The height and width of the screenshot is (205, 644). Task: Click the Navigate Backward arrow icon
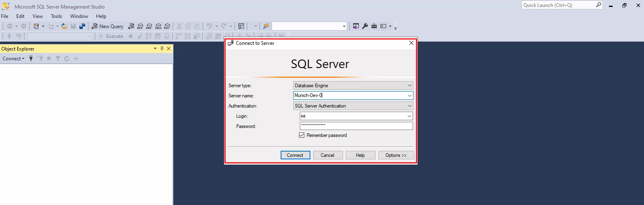coord(10,26)
